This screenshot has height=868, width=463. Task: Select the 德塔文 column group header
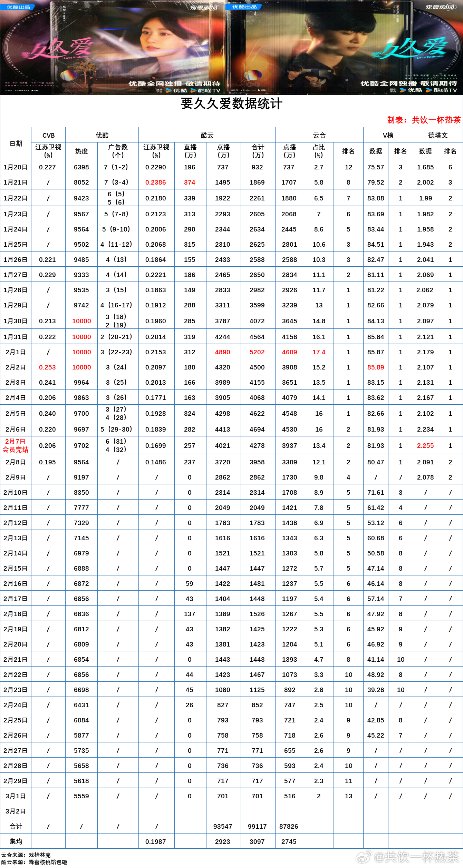click(x=438, y=135)
